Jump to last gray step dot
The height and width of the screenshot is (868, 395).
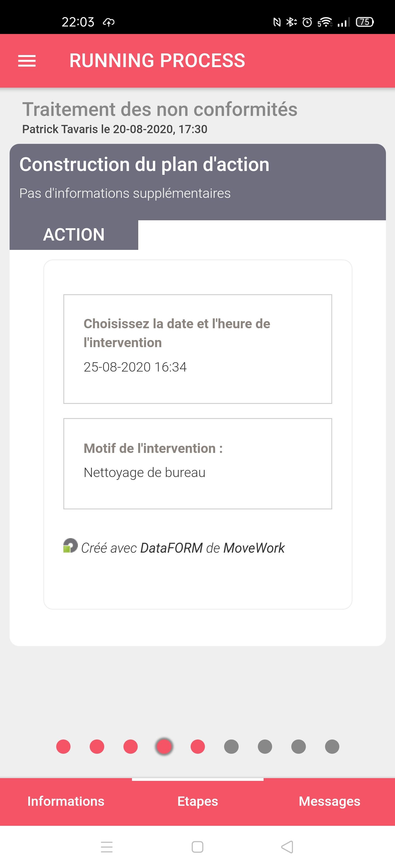point(332,746)
